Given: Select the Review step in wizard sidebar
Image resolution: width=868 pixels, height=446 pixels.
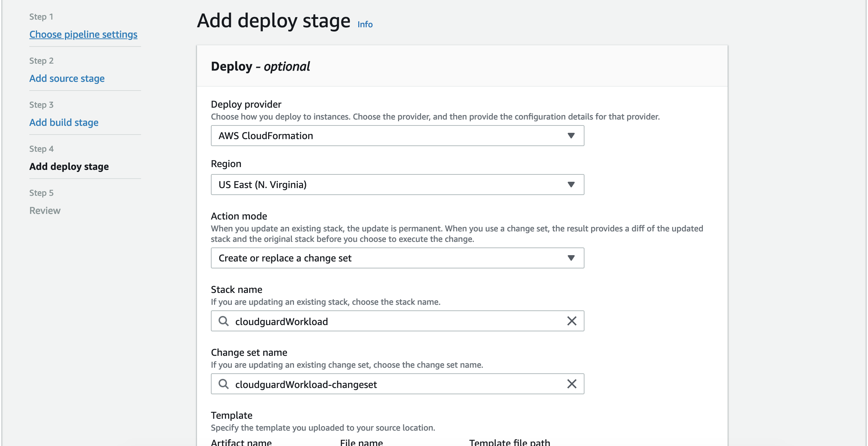Looking at the screenshot, I should coord(45,210).
